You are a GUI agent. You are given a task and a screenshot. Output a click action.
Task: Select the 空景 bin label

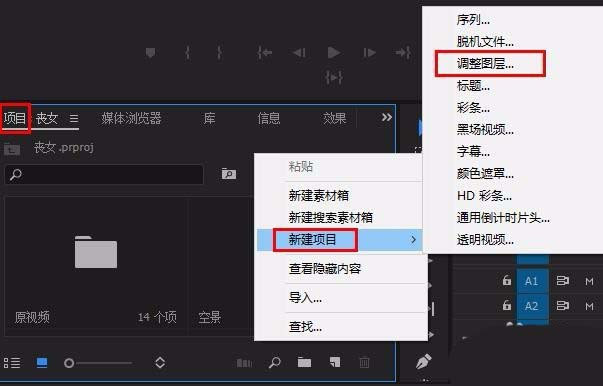[x=210, y=318]
